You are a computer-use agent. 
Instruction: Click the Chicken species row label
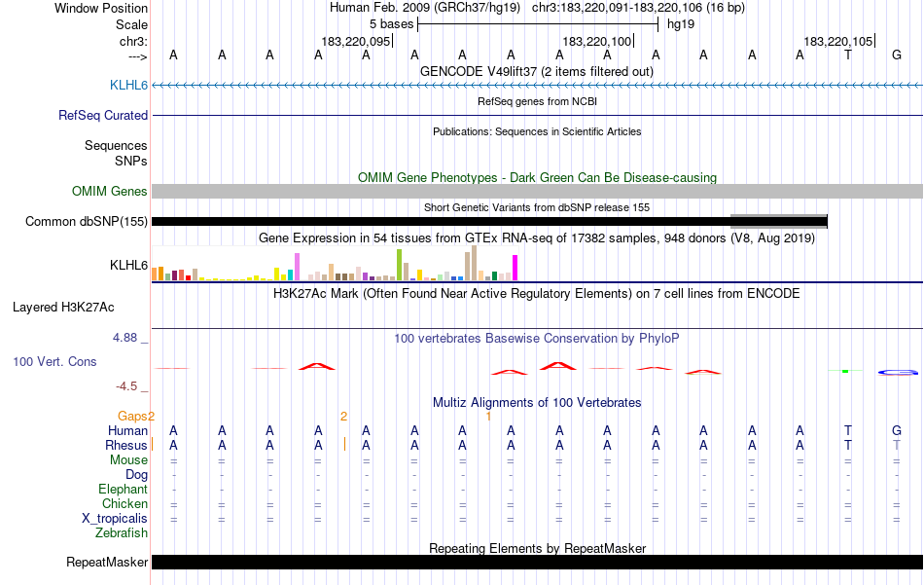[124, 504]
